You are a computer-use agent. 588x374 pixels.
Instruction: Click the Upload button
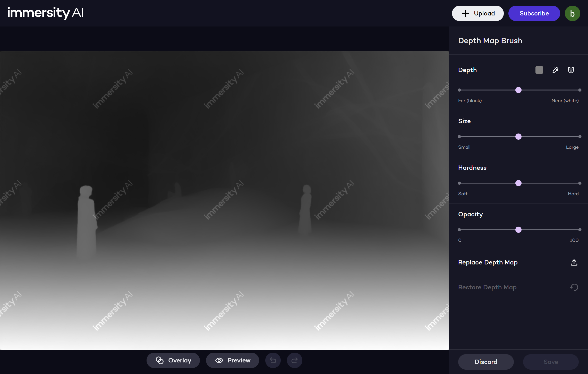pos(478,13)
